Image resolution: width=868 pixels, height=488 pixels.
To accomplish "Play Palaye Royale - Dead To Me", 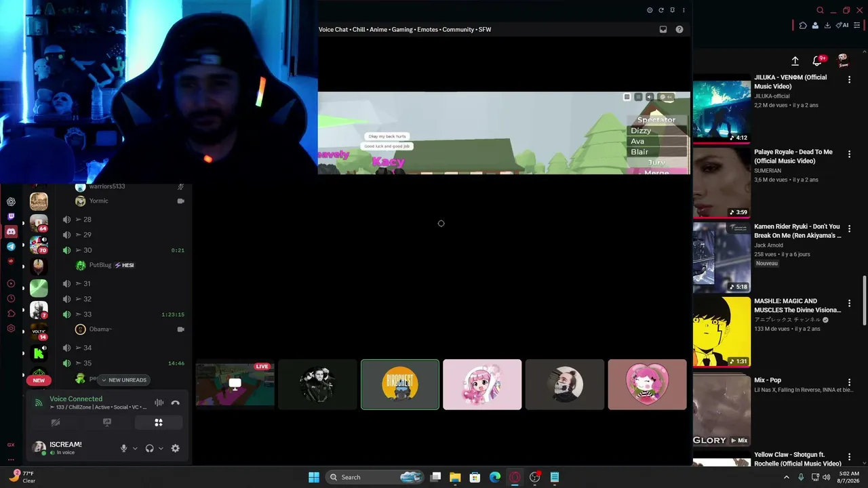I will coord(722,184).
